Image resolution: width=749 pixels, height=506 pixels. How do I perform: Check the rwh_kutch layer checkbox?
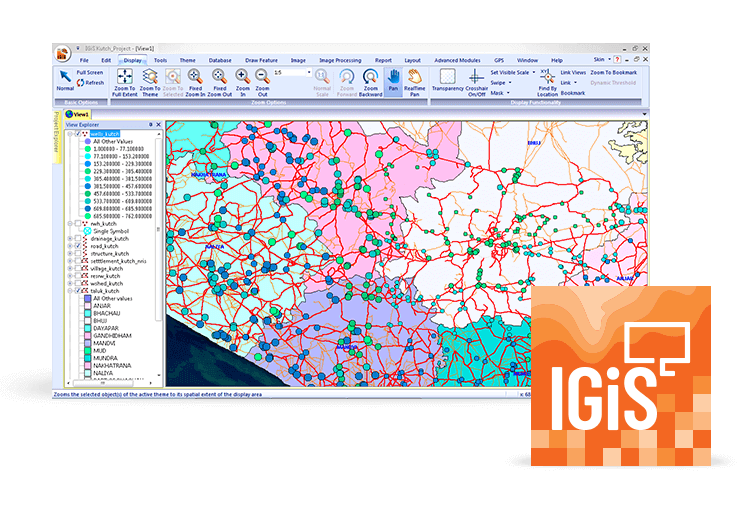(x=78, y=224)
